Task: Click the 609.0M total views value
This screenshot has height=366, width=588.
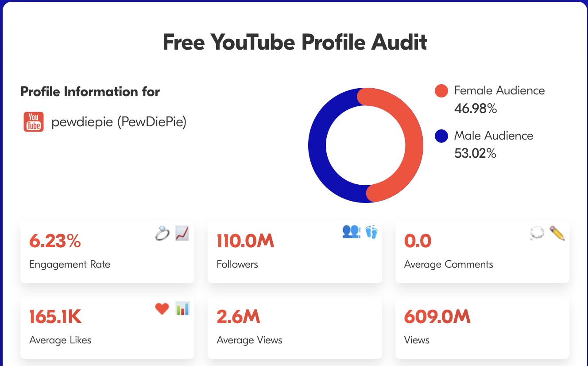Action: tap(437, 317)
